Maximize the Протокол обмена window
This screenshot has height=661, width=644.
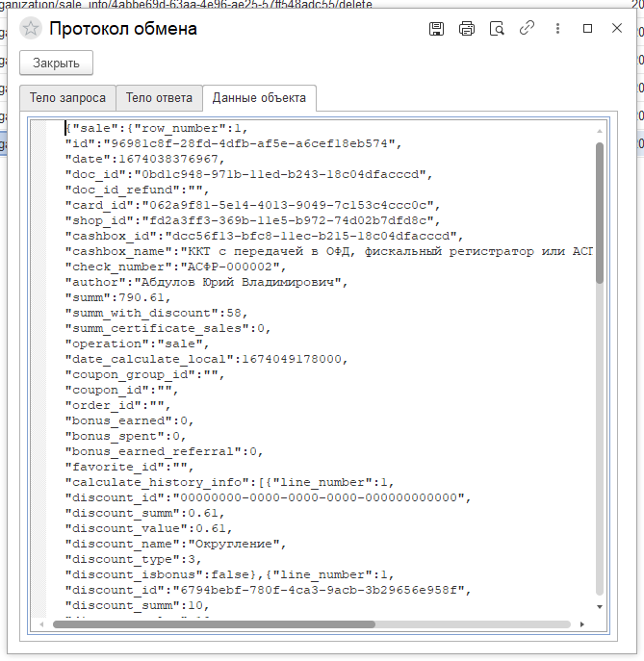pos(587,28)
